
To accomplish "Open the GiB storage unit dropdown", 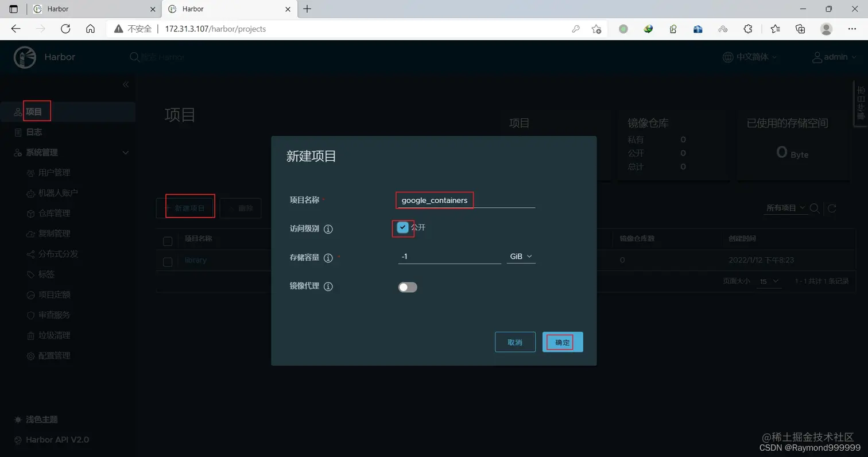I will (x=520, y=257).
